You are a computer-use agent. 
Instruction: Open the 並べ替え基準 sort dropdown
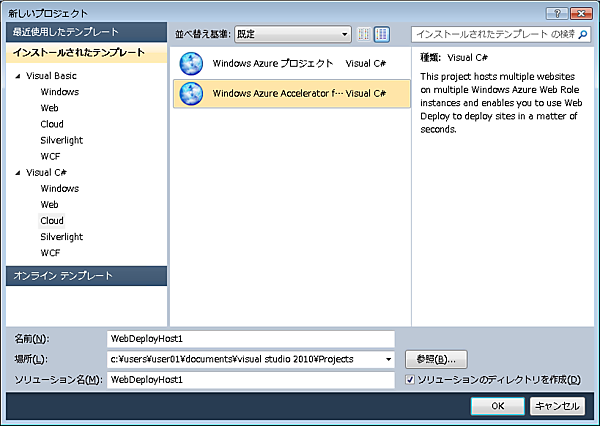293,34
